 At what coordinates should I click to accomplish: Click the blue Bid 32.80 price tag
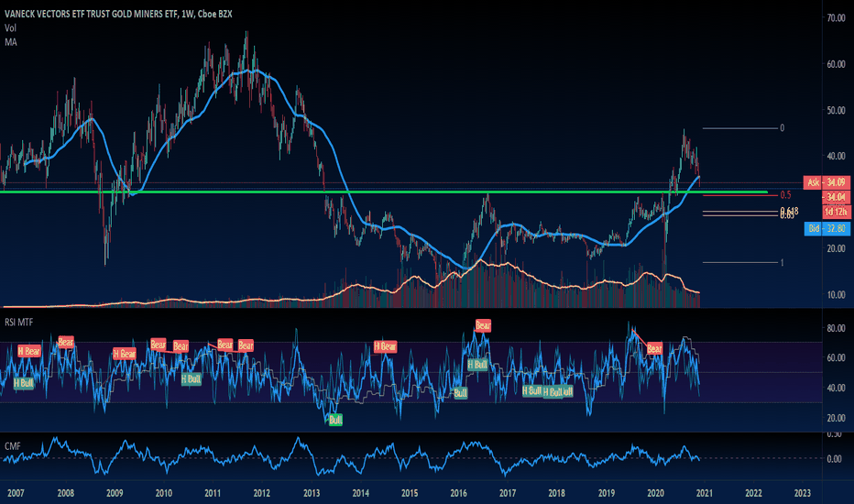827,228
